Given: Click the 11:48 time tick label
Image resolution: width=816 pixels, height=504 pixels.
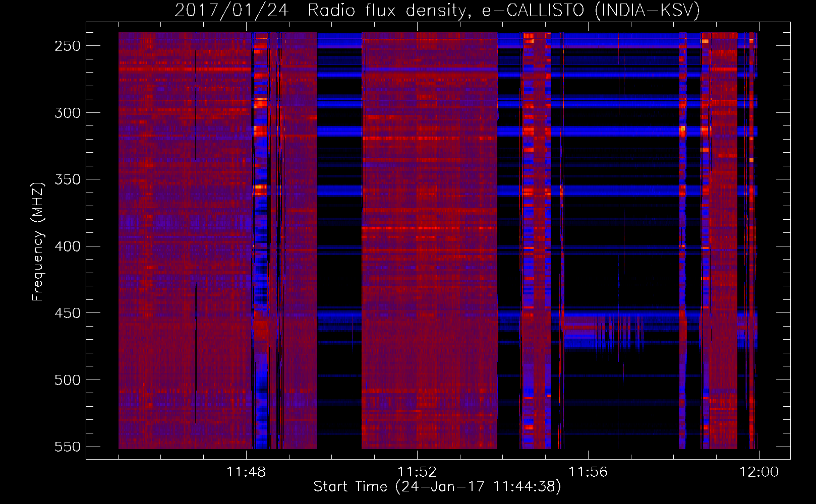Looking at the screenshot, I should tap(246, 472).
